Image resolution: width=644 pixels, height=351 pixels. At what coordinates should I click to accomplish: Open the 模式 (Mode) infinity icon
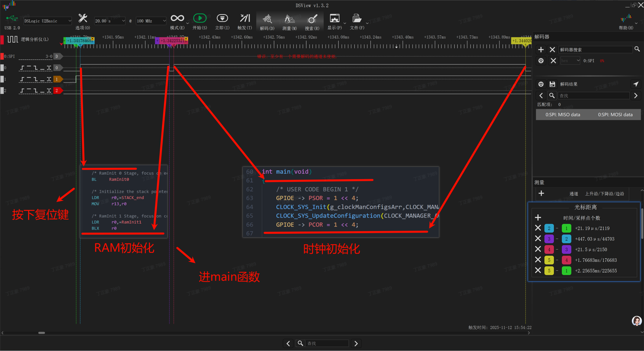177,19
